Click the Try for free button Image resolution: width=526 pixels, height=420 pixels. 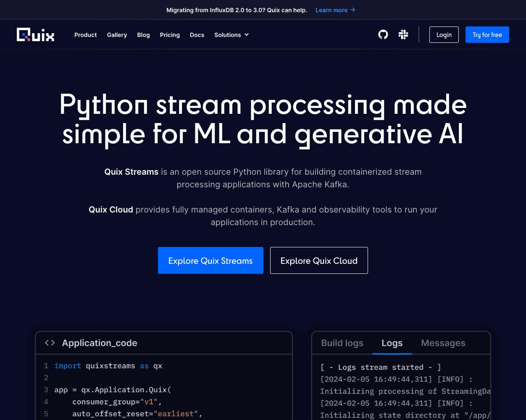pos(487,34)
